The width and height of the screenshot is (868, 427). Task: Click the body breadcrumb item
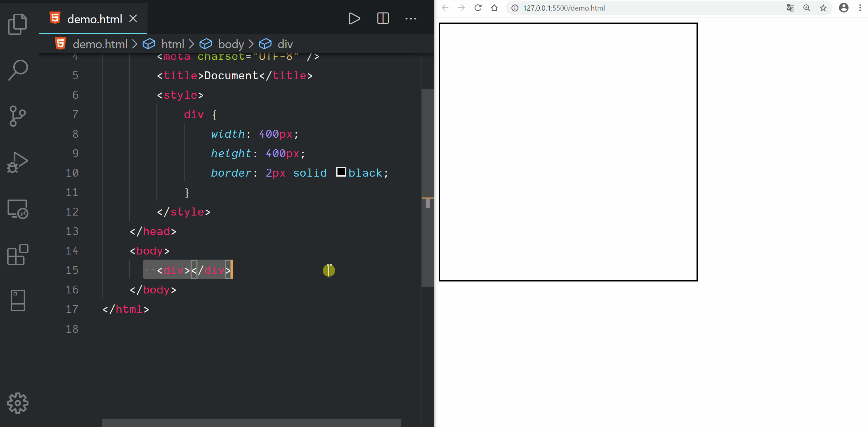coord(231,44)
